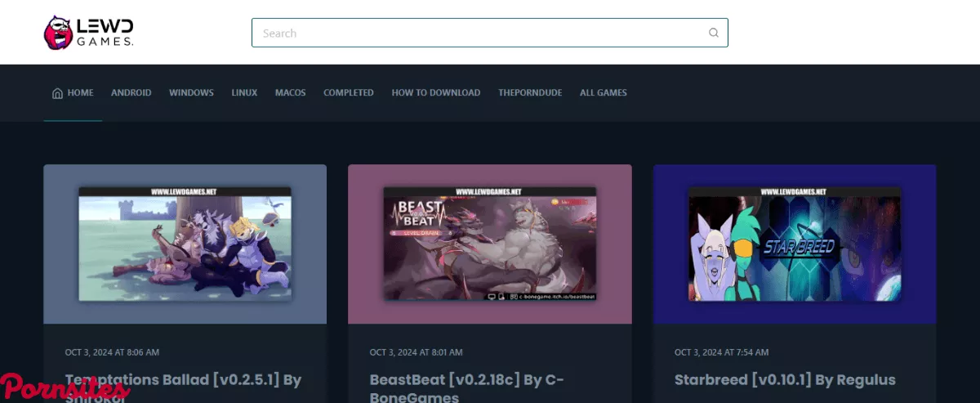
Task: Click the Lewd Games logo
Action: point(89,33)
